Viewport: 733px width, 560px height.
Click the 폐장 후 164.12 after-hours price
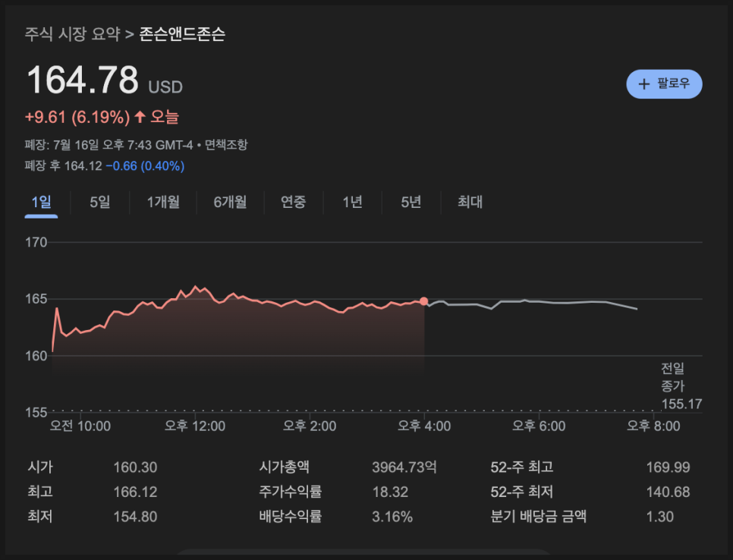click(63, 166)
